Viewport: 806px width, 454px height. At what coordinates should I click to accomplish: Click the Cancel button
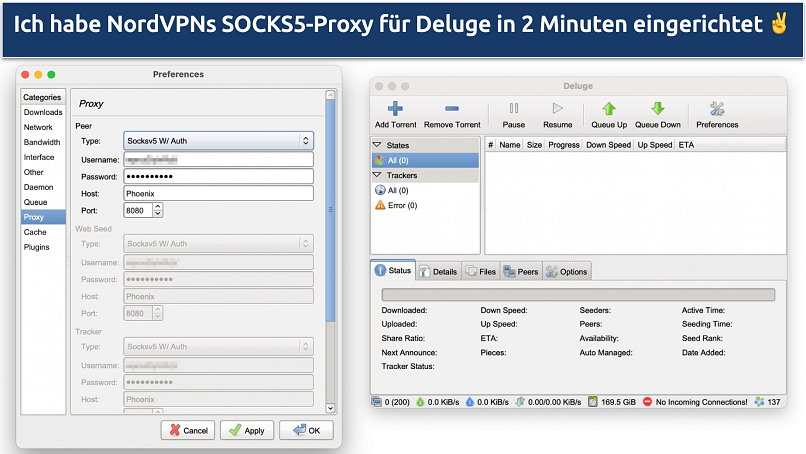click(x=187, y=430)
